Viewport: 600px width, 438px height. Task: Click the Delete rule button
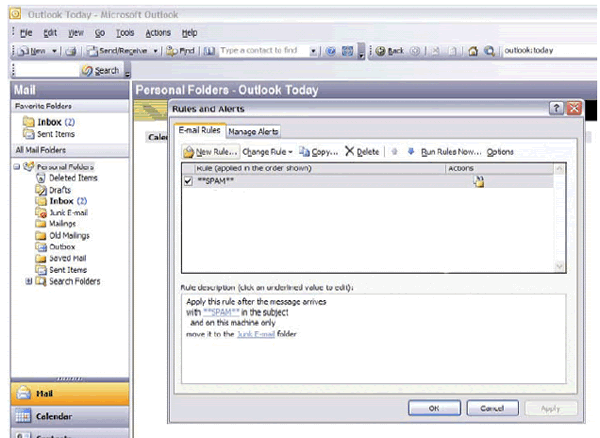[362, 152]
